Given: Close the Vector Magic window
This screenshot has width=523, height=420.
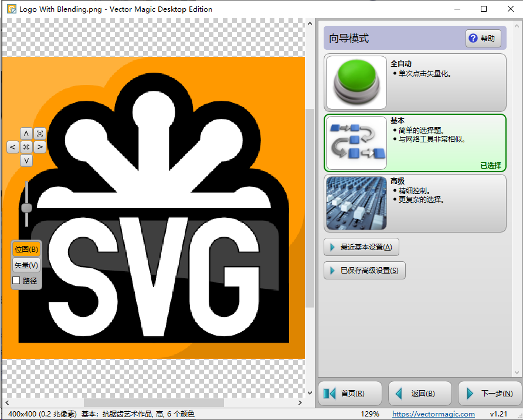Looking at the screenshot, I should point(510,9).
